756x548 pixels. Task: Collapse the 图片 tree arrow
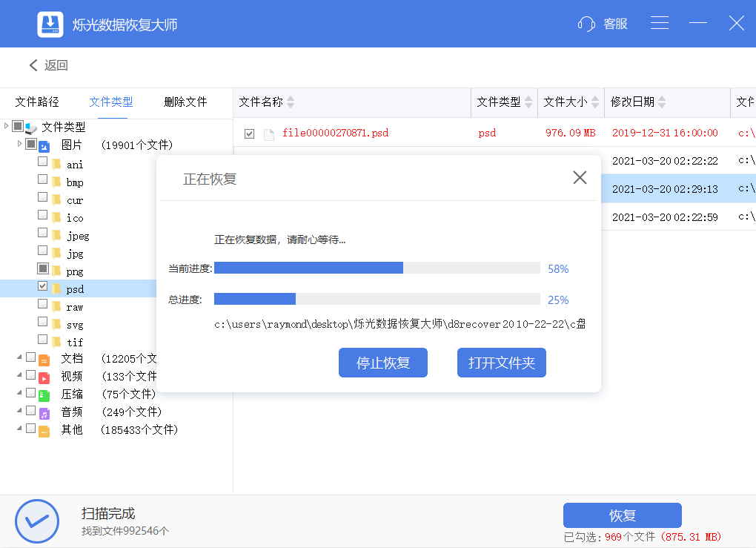[x=19, y=144]
